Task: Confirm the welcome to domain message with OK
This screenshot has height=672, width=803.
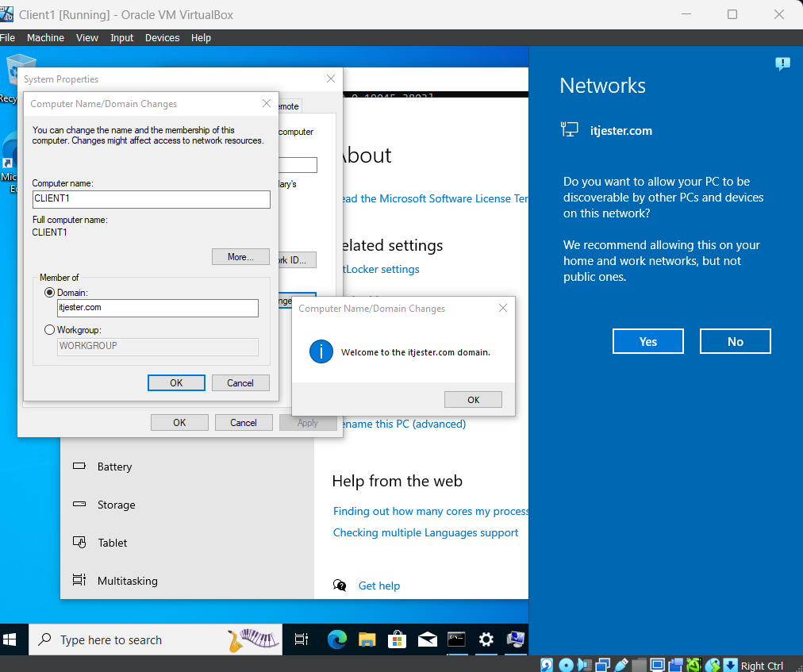Action: pos(473,400)
